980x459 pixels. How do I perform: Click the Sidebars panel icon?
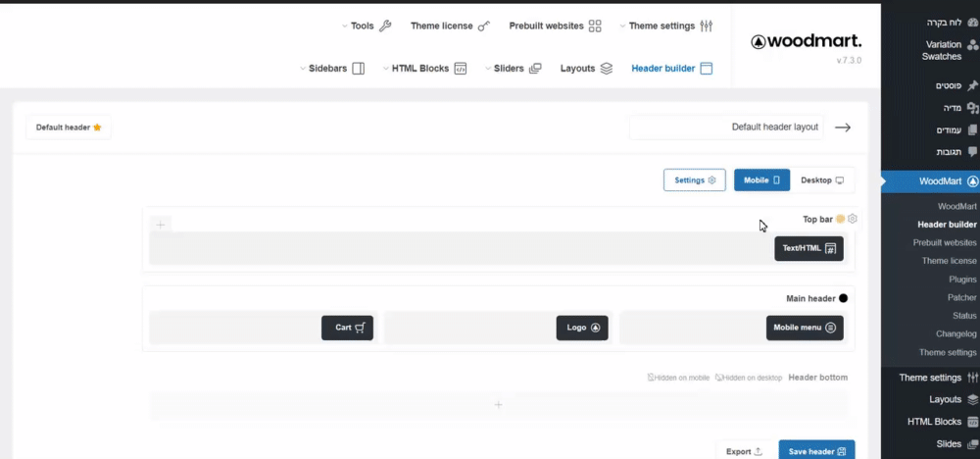358,68
